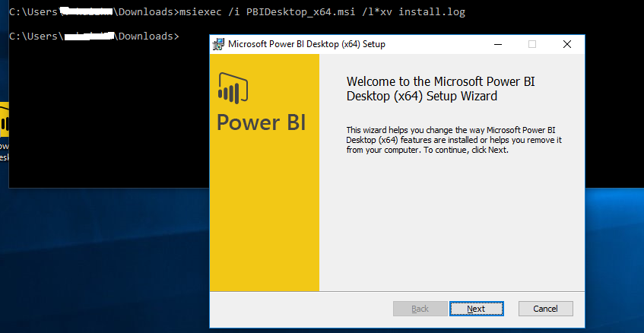Click the Next button in setup wizard

click(x=476, y=309)
